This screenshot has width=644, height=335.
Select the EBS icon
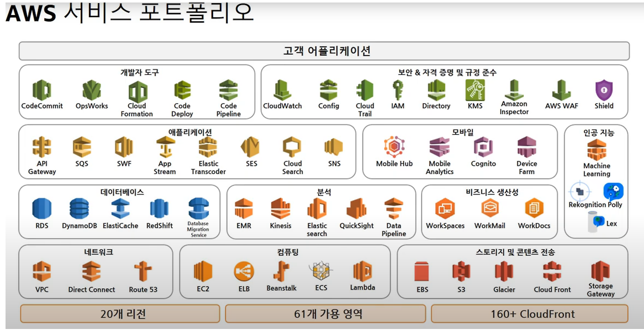(x=422, y=272)
